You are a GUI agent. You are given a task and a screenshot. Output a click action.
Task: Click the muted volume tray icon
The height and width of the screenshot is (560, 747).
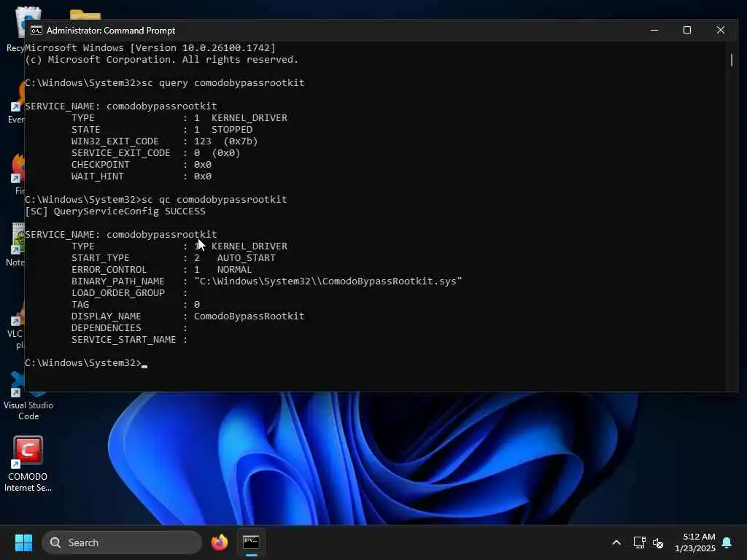pos(658,542)
